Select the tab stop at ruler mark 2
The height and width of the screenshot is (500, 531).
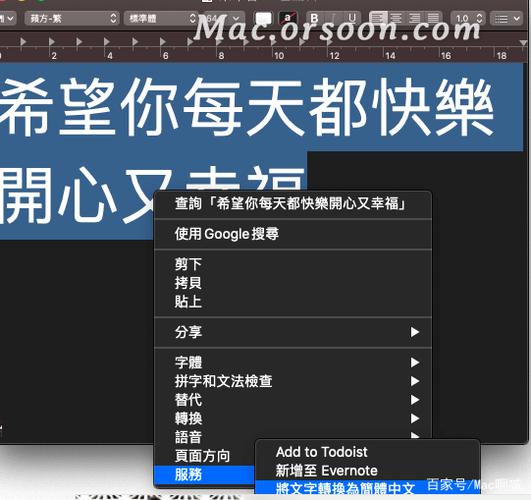[x=51, y=41]
